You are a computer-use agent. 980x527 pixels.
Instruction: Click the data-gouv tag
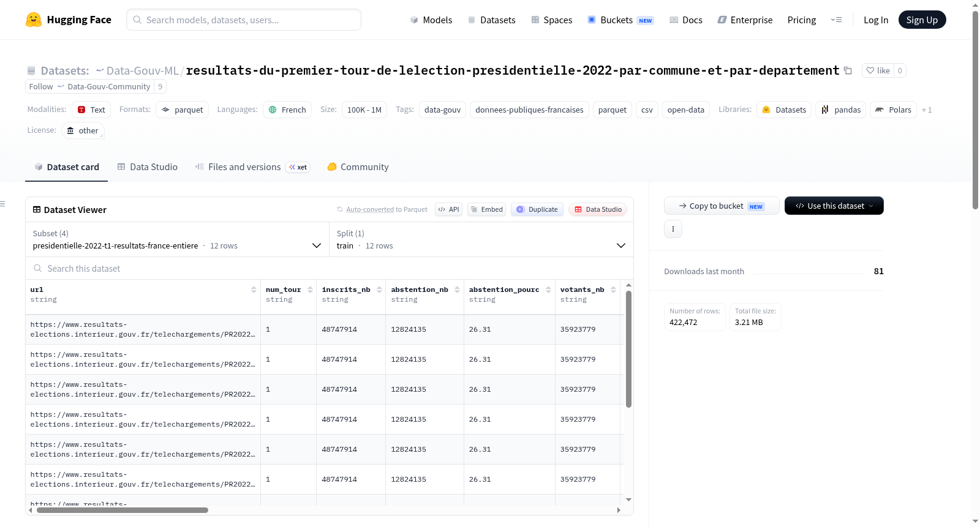click(442, 110)
